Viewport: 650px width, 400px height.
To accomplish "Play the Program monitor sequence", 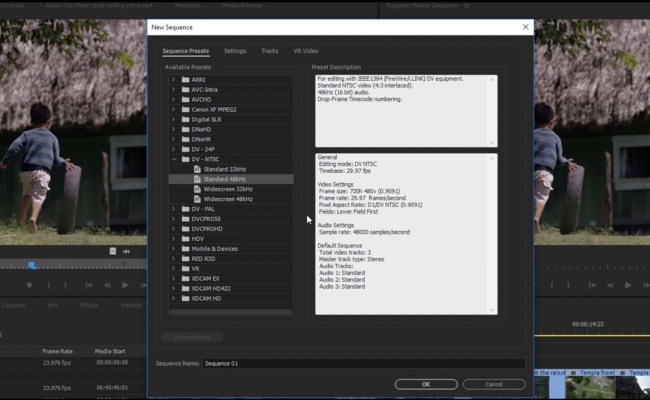I will (628, 285).
